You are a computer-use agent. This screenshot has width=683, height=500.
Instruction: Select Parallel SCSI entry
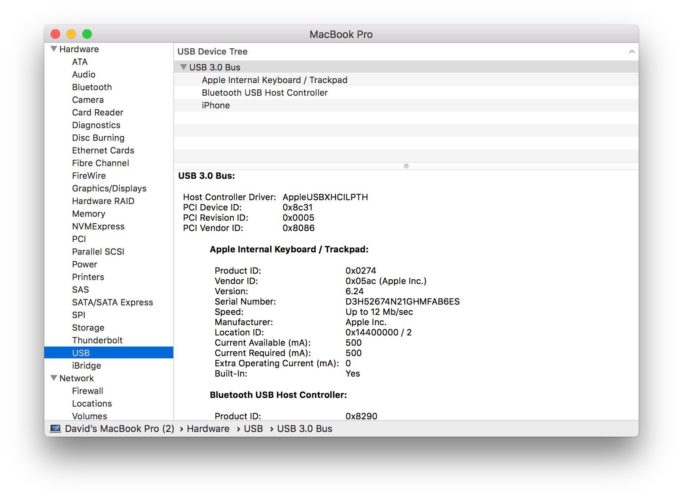click(x=98, y=251)
